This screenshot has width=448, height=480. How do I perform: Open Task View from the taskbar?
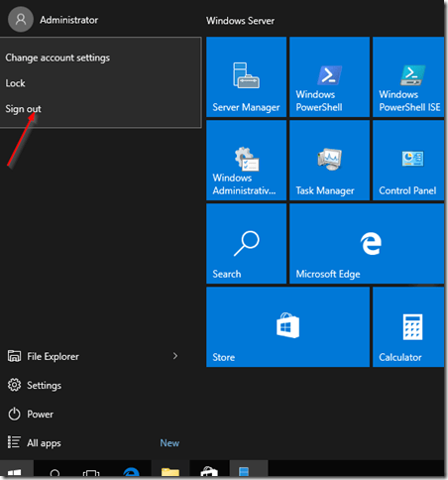click(91, 472)
